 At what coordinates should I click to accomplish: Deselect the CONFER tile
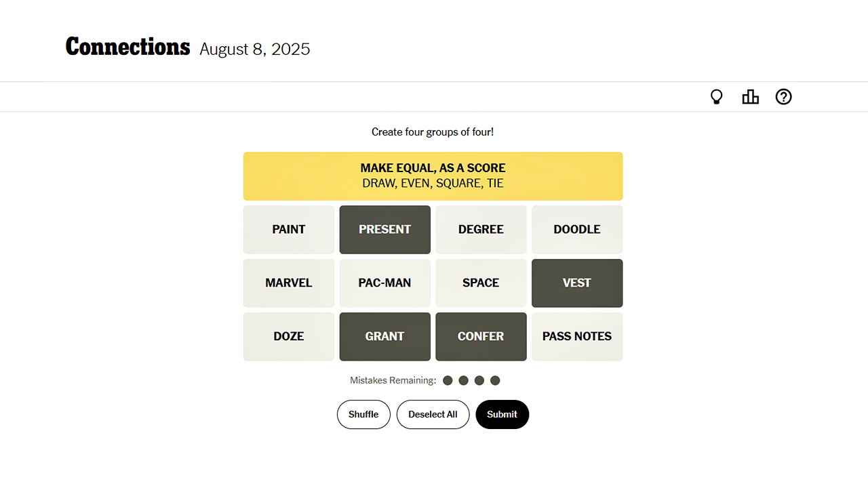pyautogui.click(x=481, y=336)
